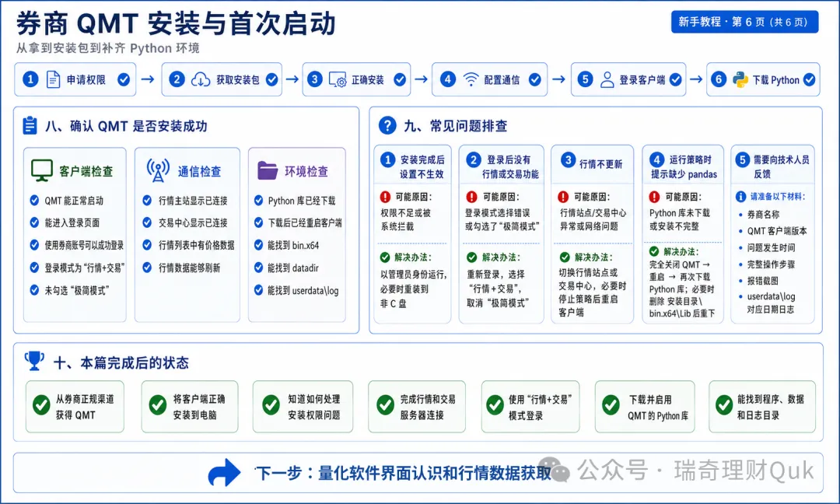
Task: Open the 下一步:量化软件界面认识和行情数据获取 link
Action: [x=403, y=473]
